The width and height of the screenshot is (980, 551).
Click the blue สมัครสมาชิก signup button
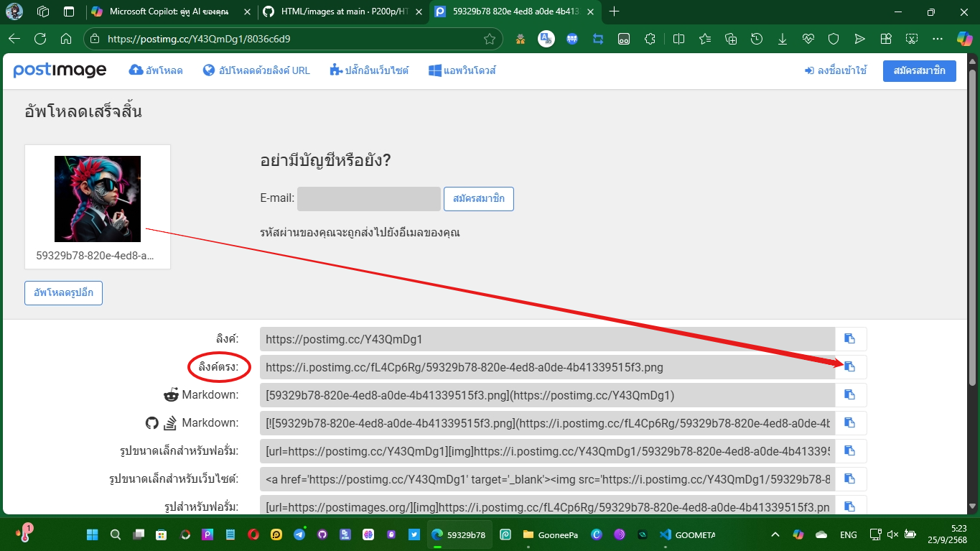point(920,70)
